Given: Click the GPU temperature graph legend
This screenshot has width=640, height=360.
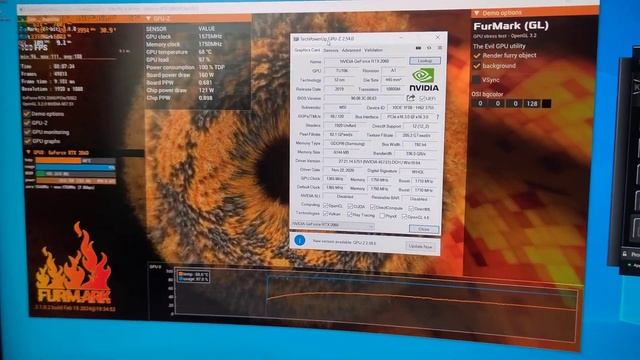Looking at the screenshot, I should [193, 277].
